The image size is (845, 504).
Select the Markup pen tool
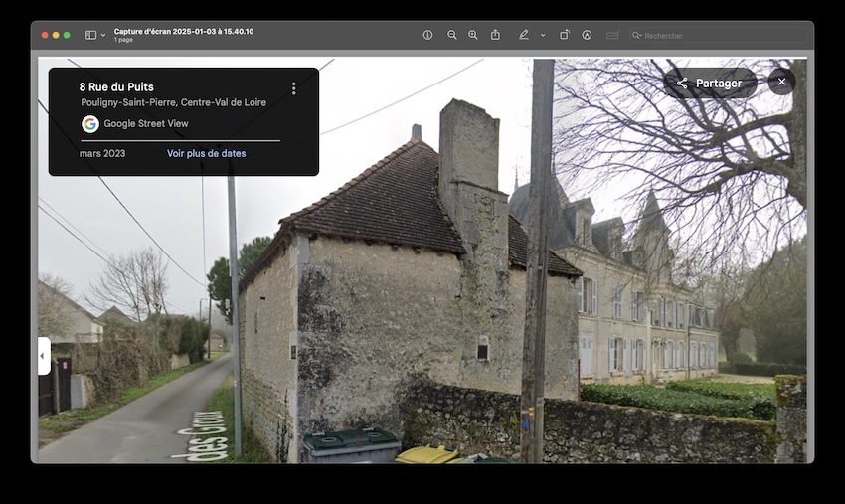524,35
